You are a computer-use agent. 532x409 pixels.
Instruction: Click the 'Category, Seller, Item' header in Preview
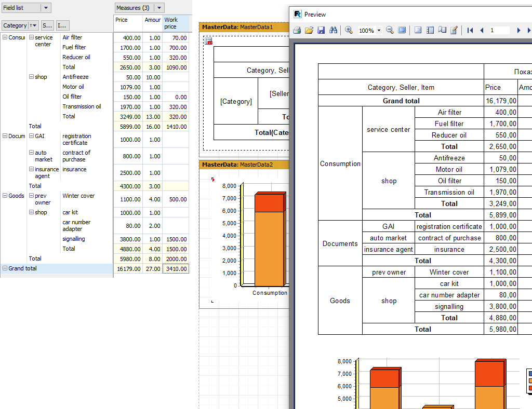coord(401,87)
